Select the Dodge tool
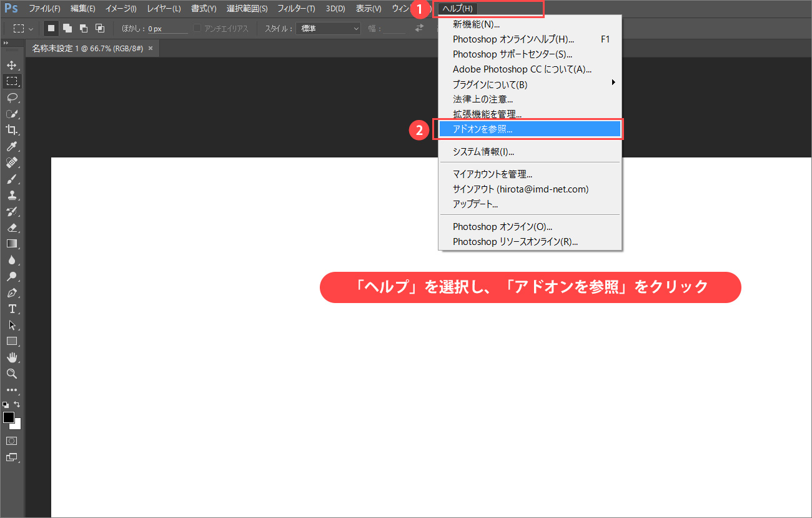The height and width of the screenshot is (518, 812). tap(12, 276)
